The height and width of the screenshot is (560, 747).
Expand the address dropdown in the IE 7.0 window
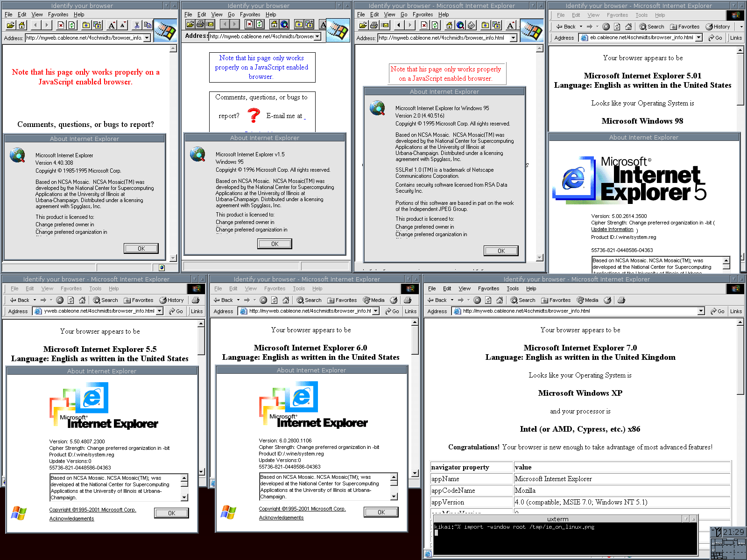(x=701, y=311)
